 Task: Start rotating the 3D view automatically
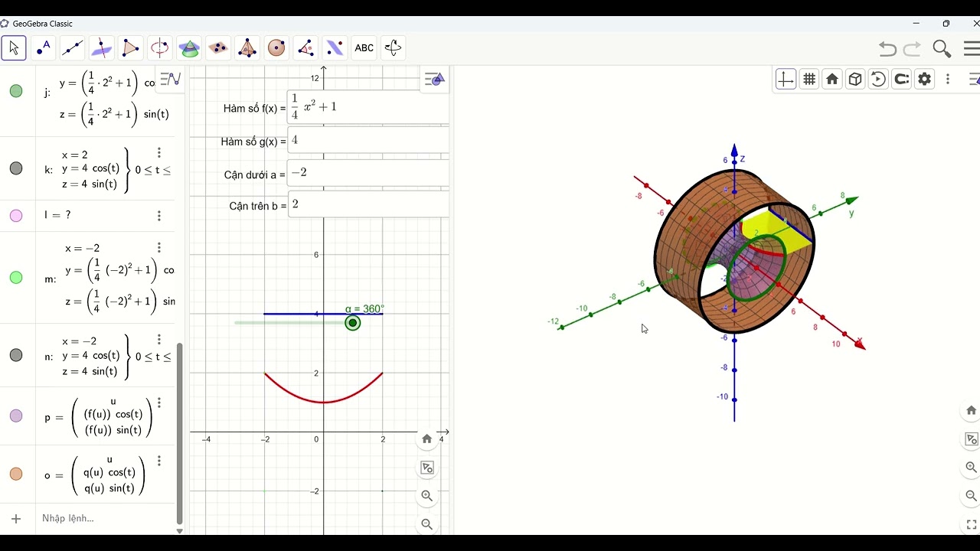878,79
